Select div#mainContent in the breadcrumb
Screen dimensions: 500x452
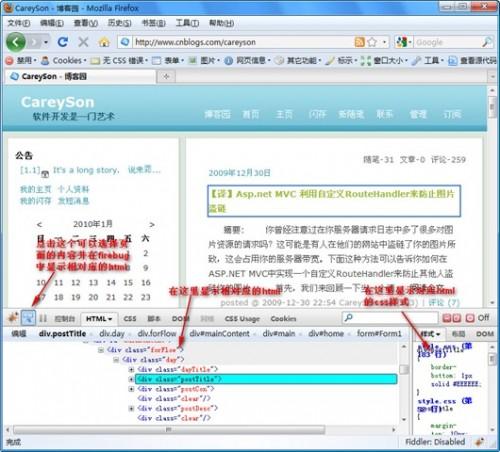(x=219, y=333)
